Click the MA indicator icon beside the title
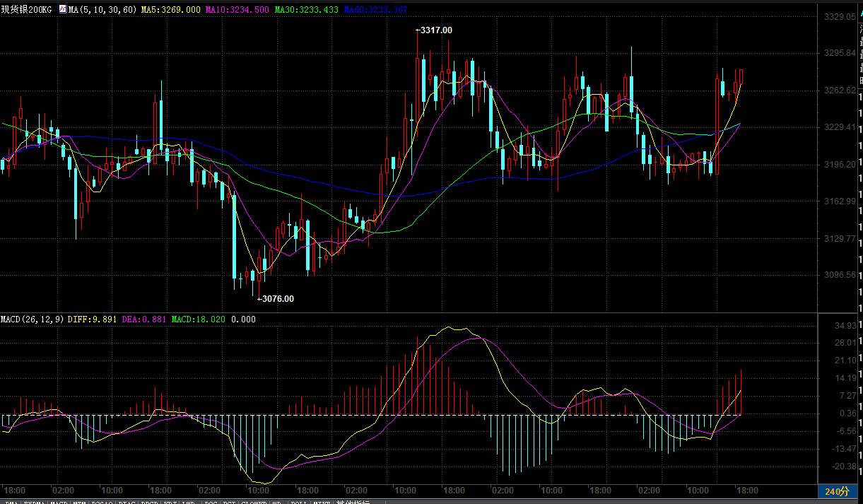The height and width of the screenshot is (504, 863). (63, 11)
